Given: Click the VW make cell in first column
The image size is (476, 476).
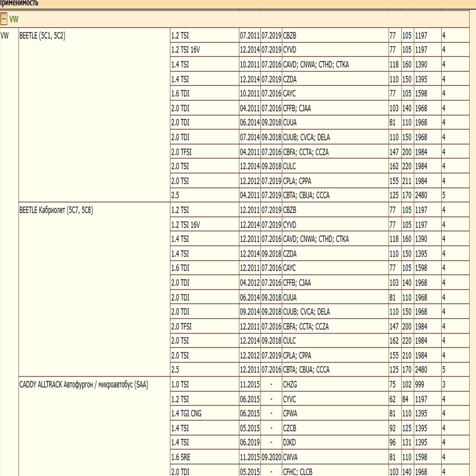Looking at the screenshot, I should (x=5, y=36).
